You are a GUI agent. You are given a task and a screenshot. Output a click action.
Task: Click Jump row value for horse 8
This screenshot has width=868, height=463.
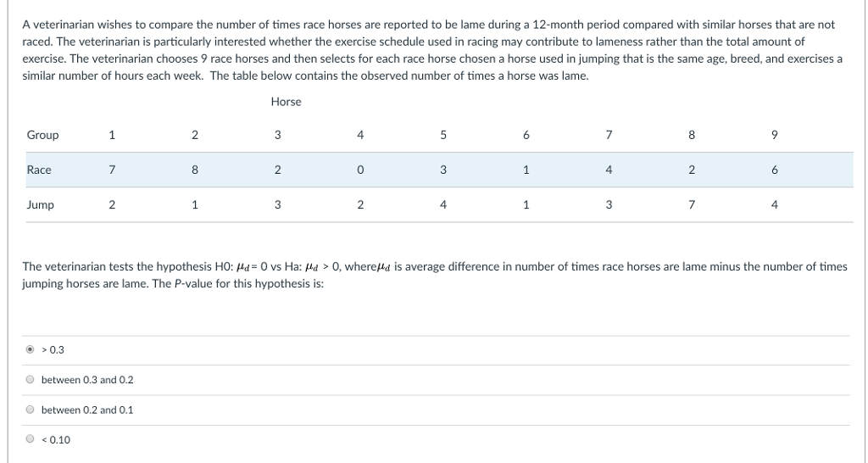[x=692, y=204]
